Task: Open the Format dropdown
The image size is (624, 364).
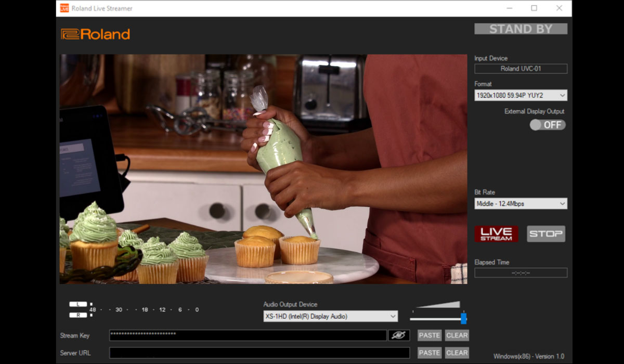Action: click(x=521, y=95)
